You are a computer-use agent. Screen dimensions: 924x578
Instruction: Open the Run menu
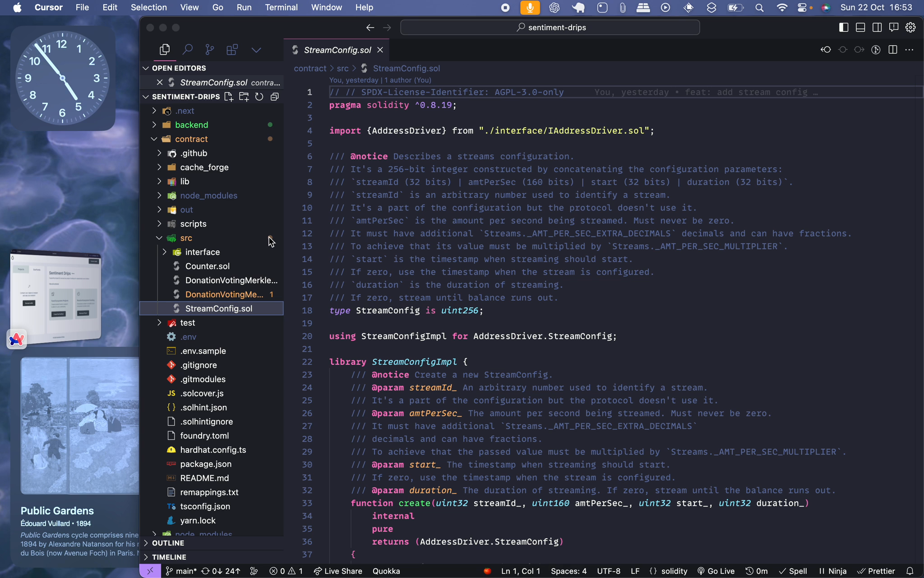(x=244, y=7)
